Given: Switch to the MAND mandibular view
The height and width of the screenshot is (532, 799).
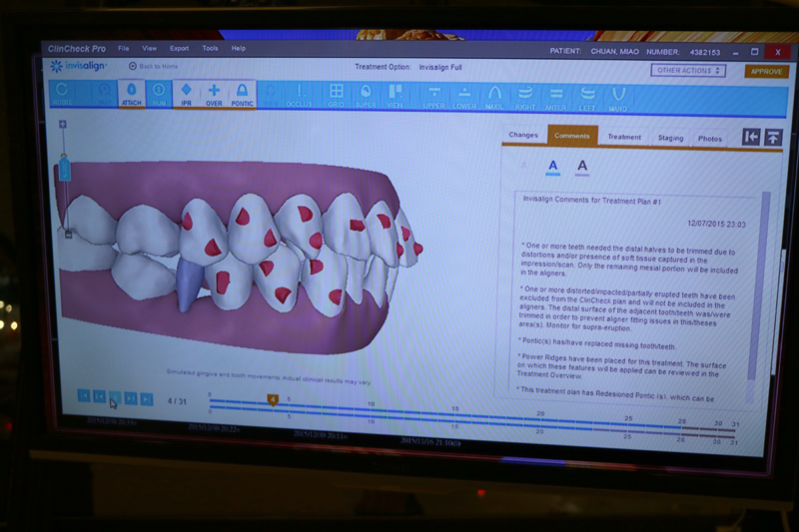Looking at the screenshot, I should (x=618, y=100).
